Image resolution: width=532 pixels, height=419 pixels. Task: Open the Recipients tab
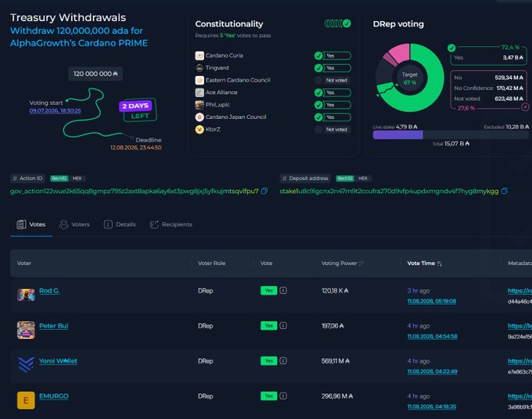tap(171, 224)
